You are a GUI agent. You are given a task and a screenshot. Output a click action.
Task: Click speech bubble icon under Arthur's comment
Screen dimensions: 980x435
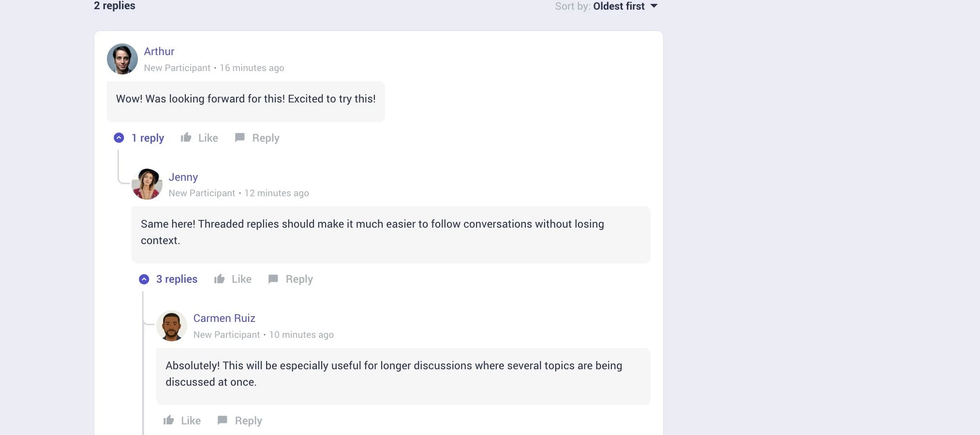(239, 138)
